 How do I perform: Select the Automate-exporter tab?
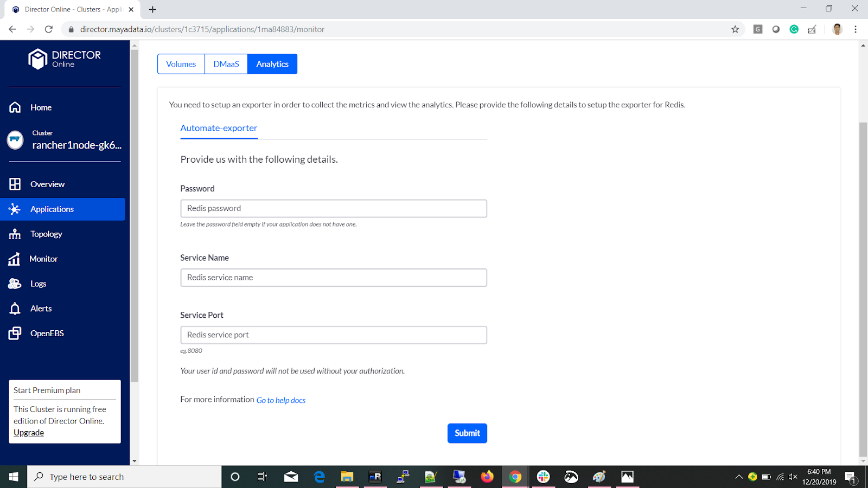219,128
